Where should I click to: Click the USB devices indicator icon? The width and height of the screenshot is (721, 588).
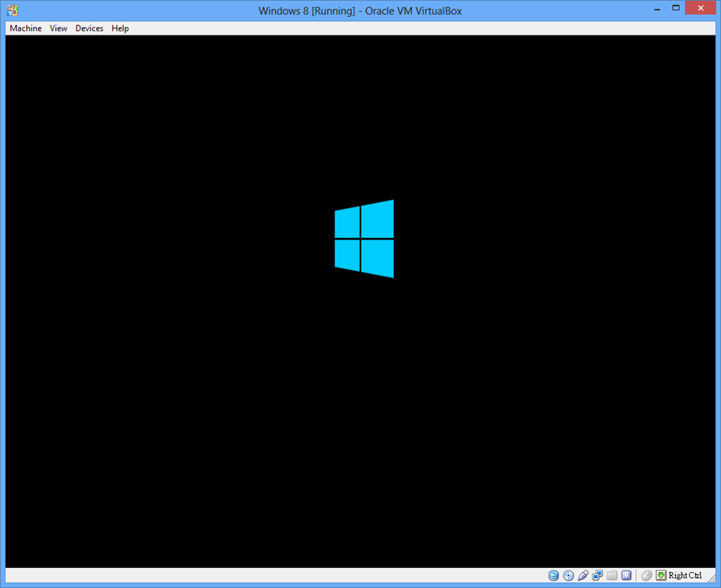coord(583,575)
